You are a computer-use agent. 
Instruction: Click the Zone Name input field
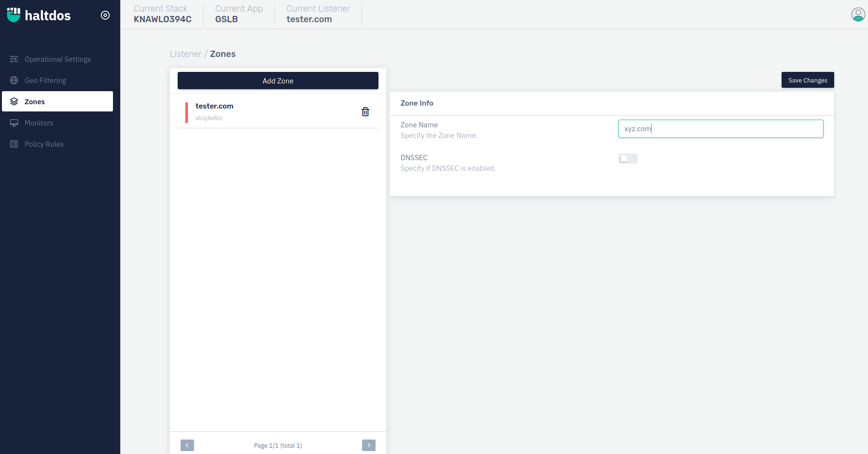(720, 129)
